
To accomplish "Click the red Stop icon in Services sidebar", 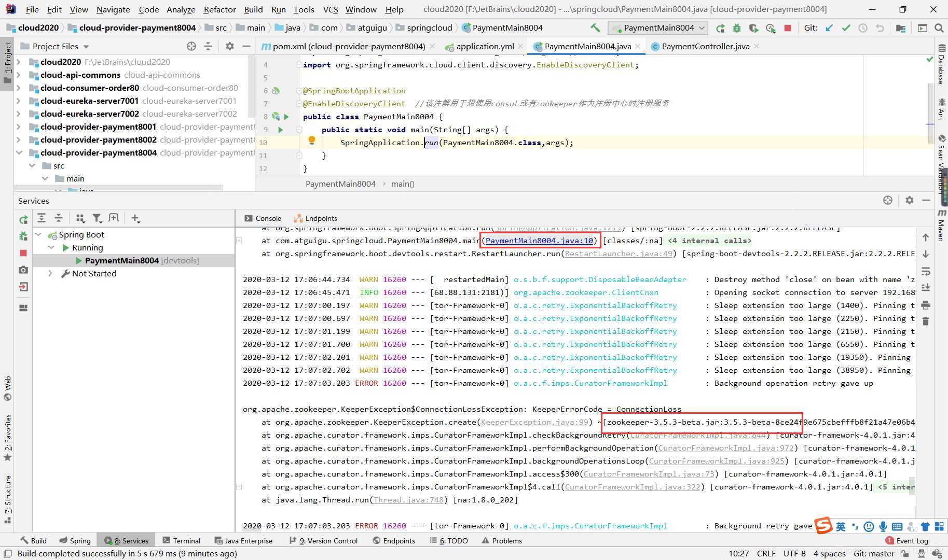I will click(x=23, y=253).
